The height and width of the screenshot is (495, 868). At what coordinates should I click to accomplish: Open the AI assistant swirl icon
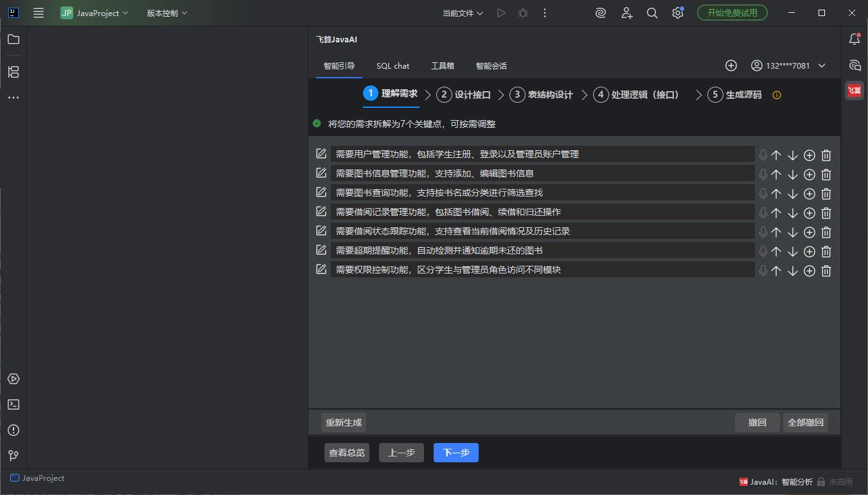pyautogui.click(x=601, y=13)
